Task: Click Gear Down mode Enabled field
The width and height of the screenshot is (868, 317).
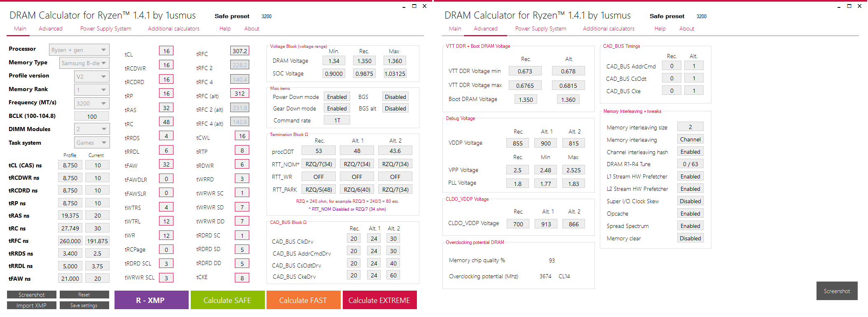Action: [x=337, y=108]
